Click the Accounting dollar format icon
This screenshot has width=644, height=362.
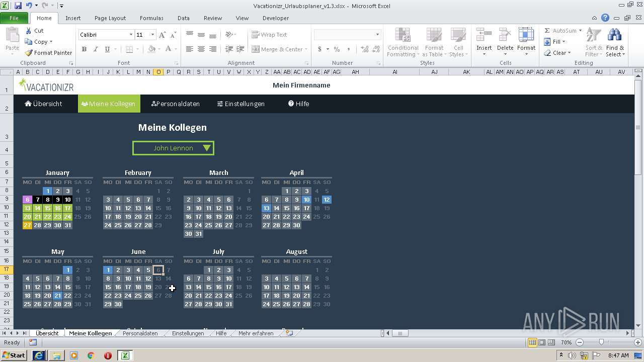point(319,49)
